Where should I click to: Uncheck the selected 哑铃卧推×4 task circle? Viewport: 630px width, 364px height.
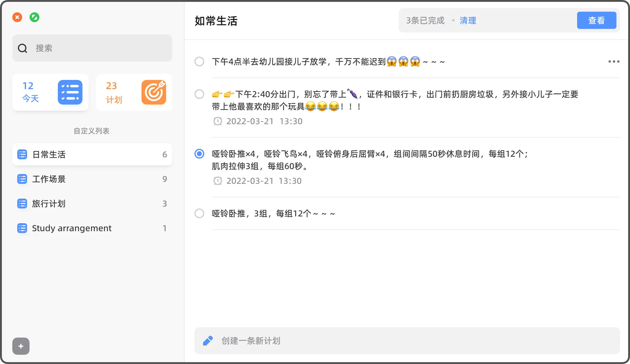click(199, 154)
